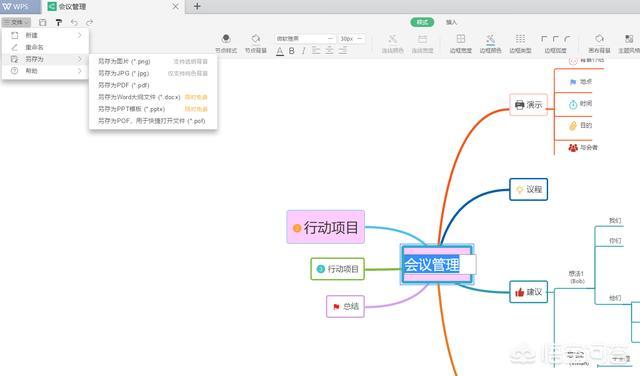Open the font family dropdown

[x=305, y=38]
